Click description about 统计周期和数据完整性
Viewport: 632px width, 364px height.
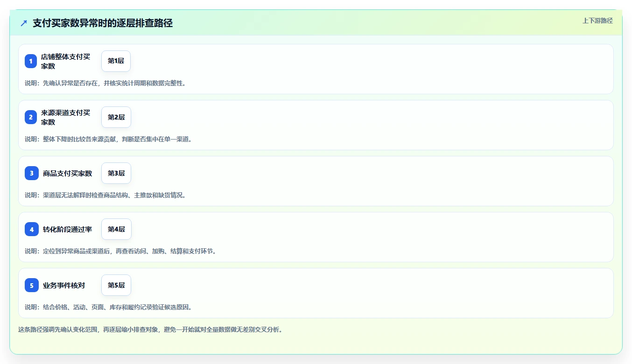(105, 83)
